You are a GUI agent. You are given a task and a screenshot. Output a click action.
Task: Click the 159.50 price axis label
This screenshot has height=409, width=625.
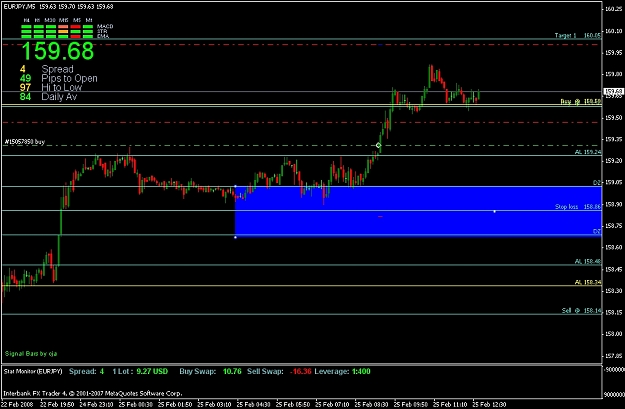613,118
